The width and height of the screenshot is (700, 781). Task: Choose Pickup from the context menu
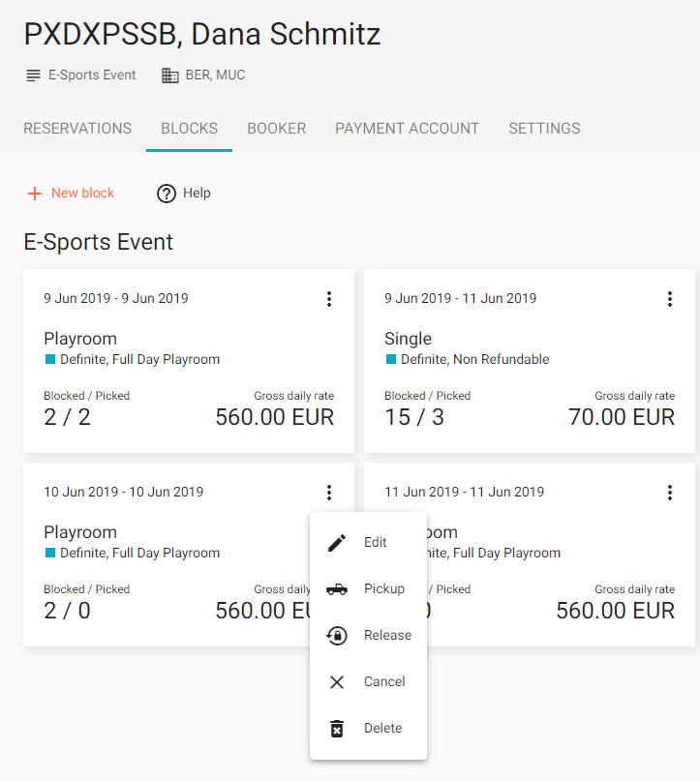tap(368, 588)
